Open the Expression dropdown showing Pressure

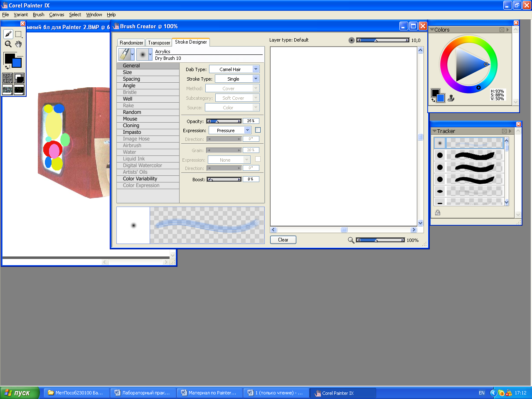pos(229,130)
